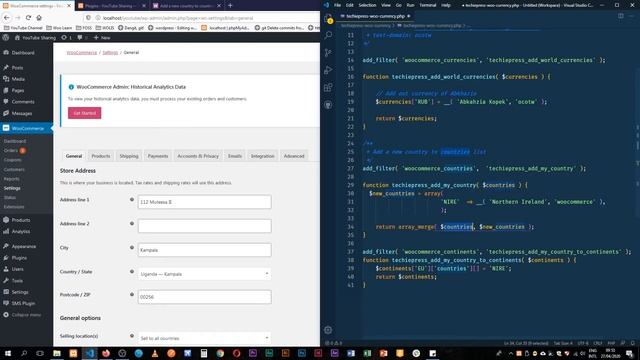Screen dimensions: 640x360
Task: Open Windows notification center icon
Action: 629,353
